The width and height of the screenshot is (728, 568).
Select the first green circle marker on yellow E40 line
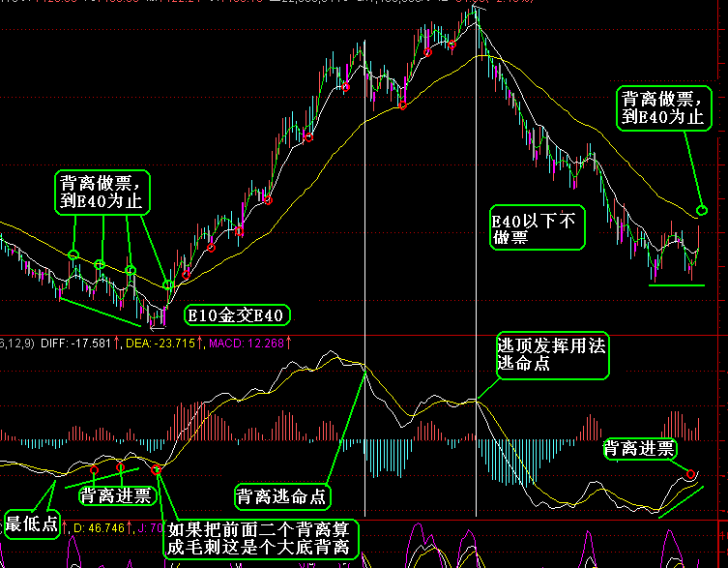click(x=73, y=254)
